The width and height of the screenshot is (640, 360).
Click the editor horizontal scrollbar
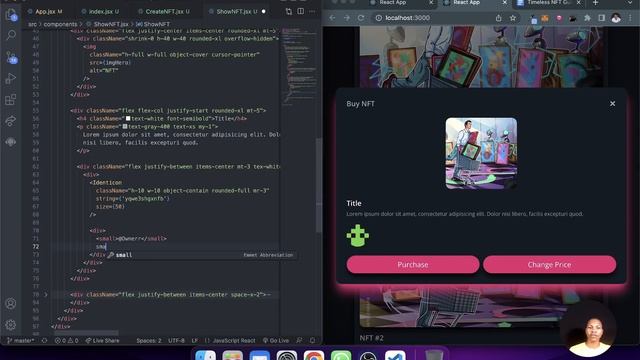point(87,333)
